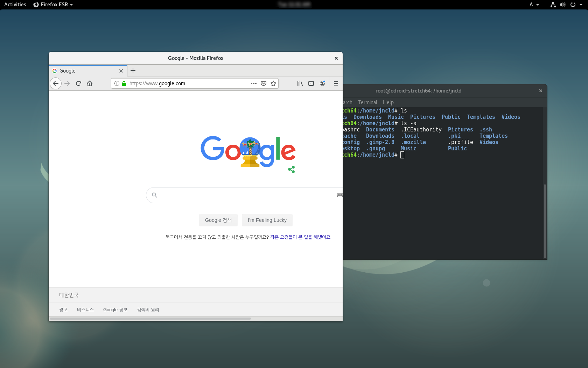Click 대한민국 text in Google footer
Viewport: 588px width, 368px height.
(x=69, y=295)
